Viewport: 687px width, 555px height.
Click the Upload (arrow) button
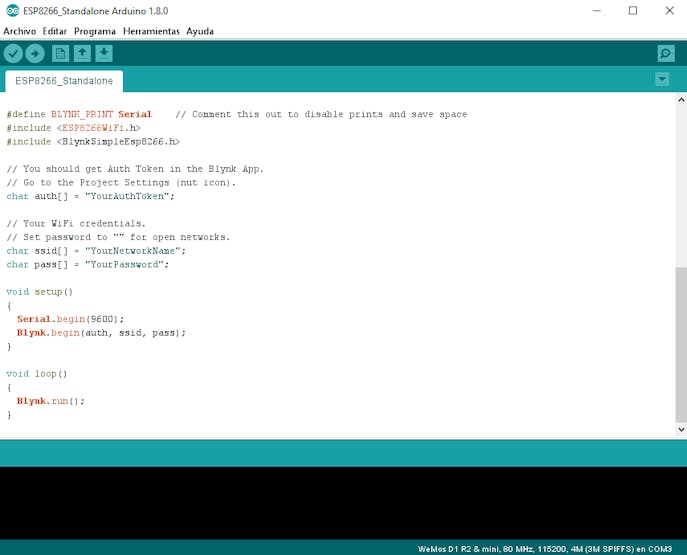tap(35, 54)
